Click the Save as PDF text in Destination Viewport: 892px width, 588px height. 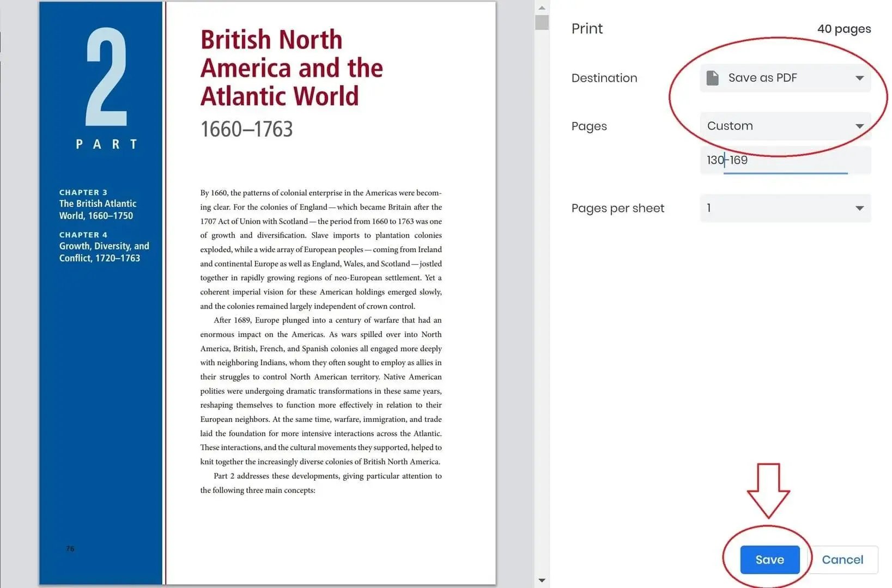point(762,77)
